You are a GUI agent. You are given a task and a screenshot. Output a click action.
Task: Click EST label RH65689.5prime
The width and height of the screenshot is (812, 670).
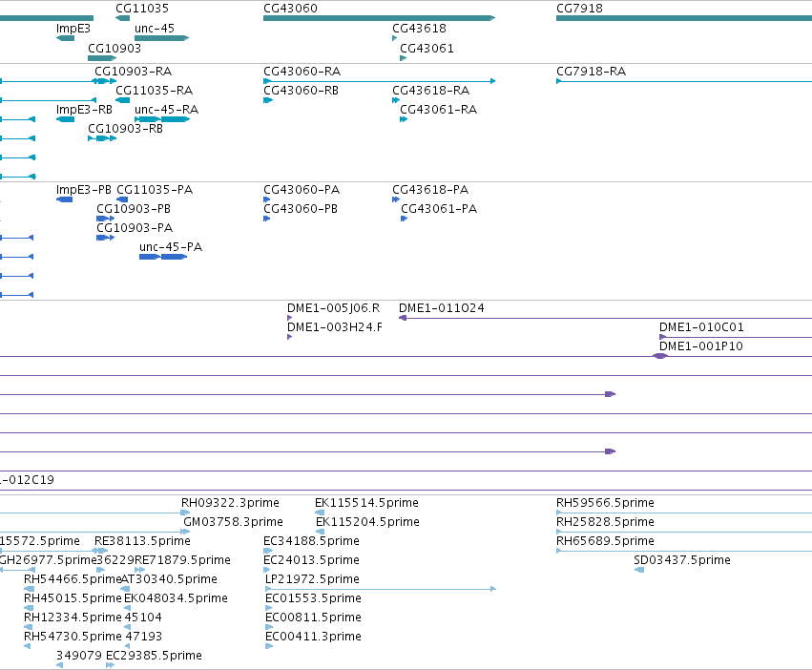point(605,541)
